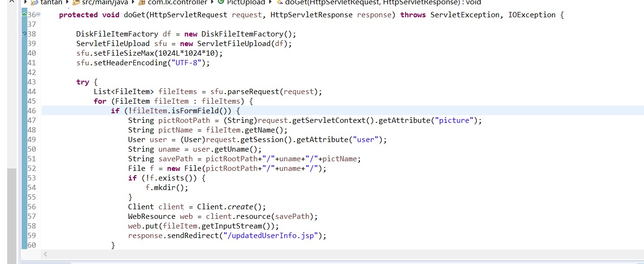Click "Client.create()" on line 56
This screenshot has height=264, width=644.
pos(229,207)
